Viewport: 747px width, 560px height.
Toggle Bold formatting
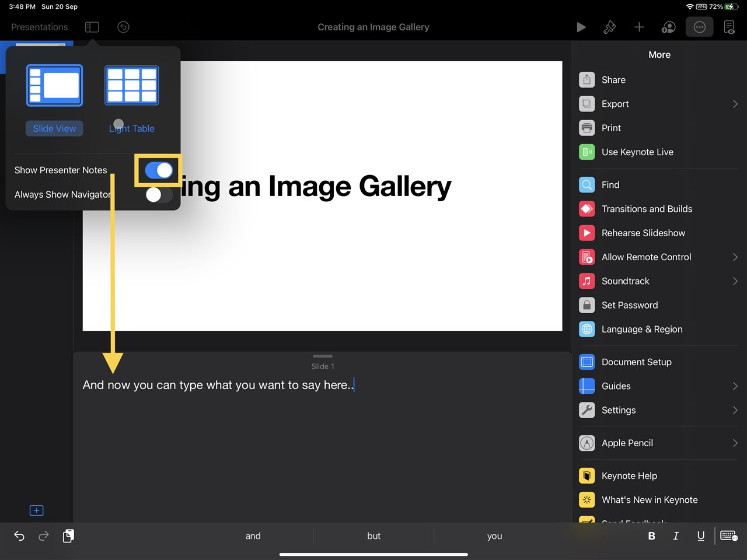pos(652,536)
